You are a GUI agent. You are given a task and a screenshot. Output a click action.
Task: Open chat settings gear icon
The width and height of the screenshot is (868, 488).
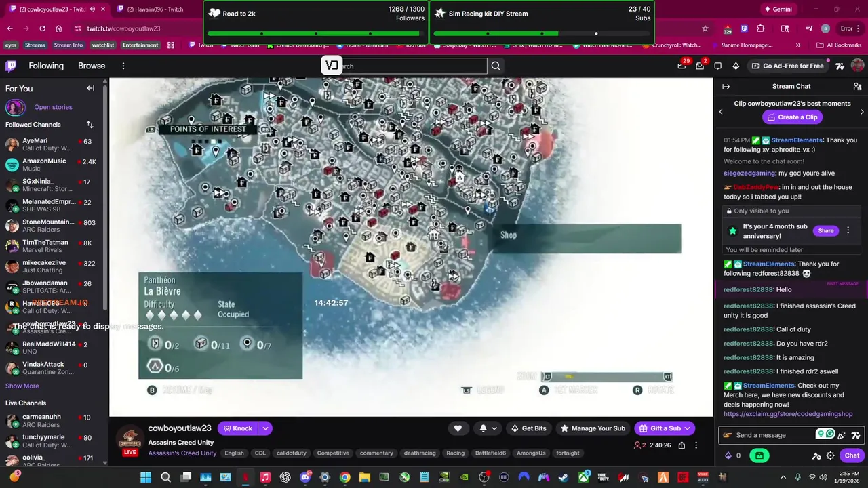tap(830, 455)
